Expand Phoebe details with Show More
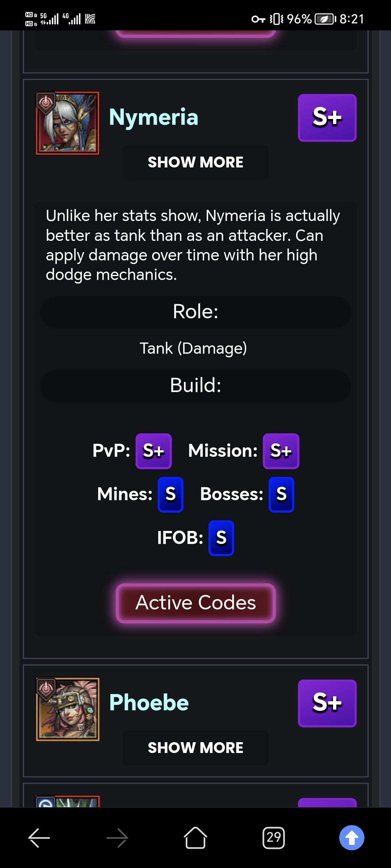 [195, 748]
